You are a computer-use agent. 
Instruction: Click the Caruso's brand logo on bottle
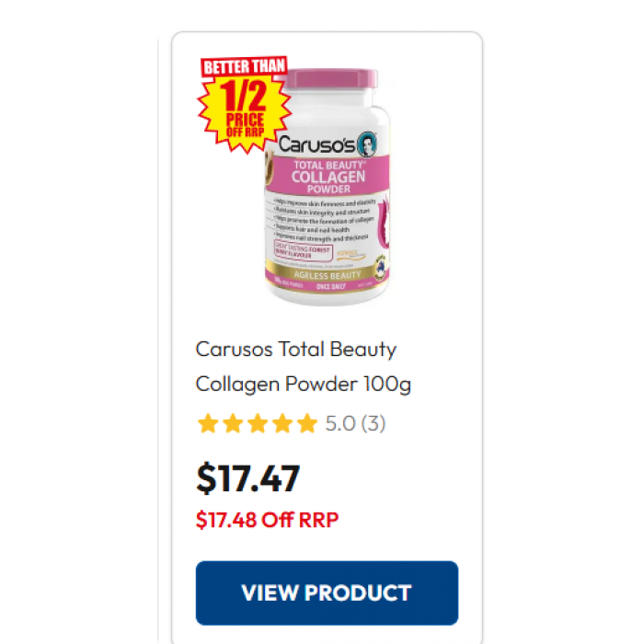click(x=316, y=144)
